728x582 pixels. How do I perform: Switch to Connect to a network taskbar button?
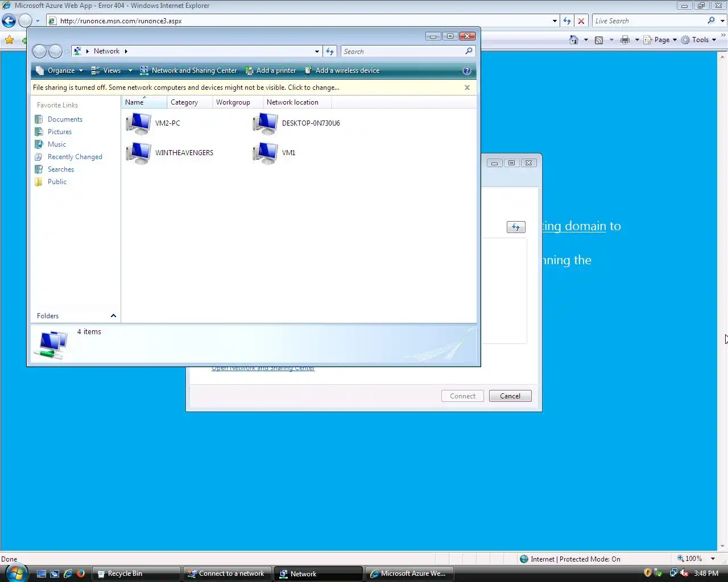click(x=227, y=573)
